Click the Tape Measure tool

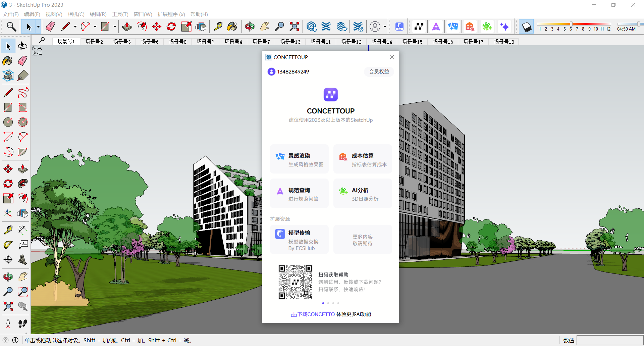[x=218, y=27]
